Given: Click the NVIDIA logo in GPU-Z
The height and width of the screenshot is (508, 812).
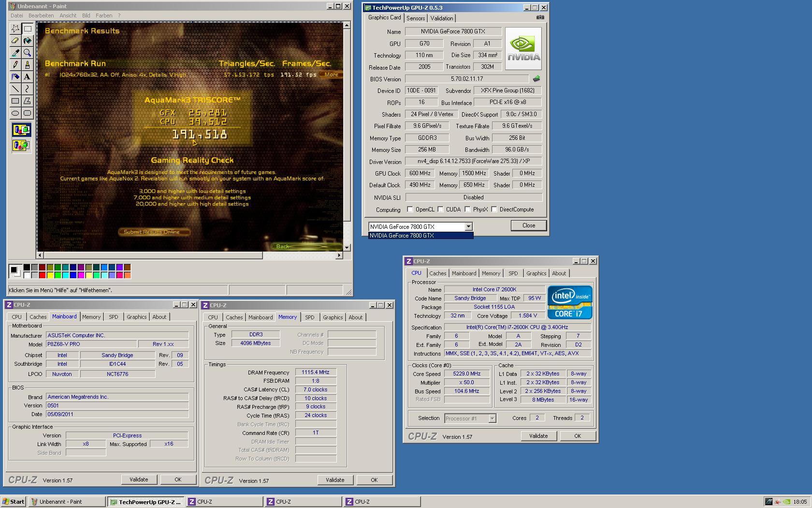Looking at the screenshot, I should tap(523, 49).
